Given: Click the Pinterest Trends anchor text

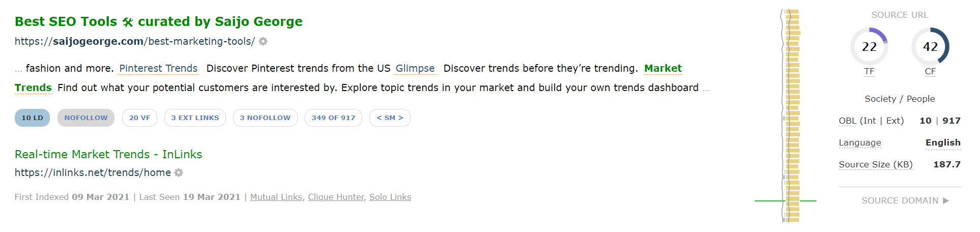Looking at the screenshot, I should (x=158, y=68).
